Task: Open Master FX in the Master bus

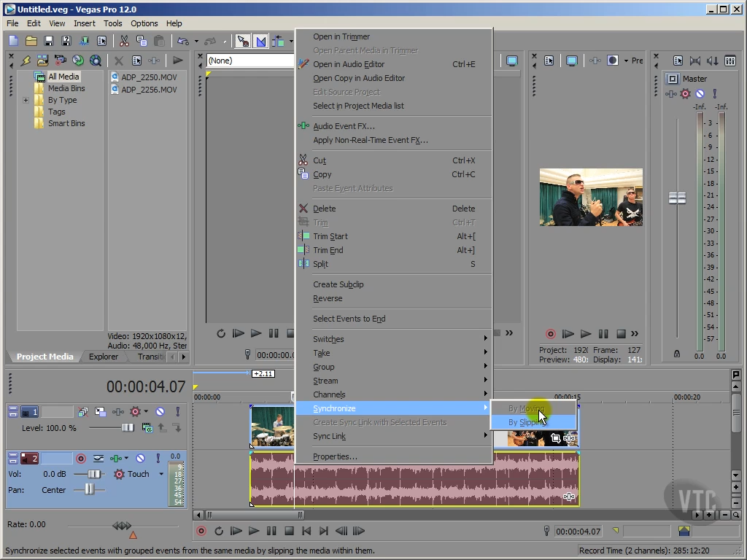Action: (671, 94)
